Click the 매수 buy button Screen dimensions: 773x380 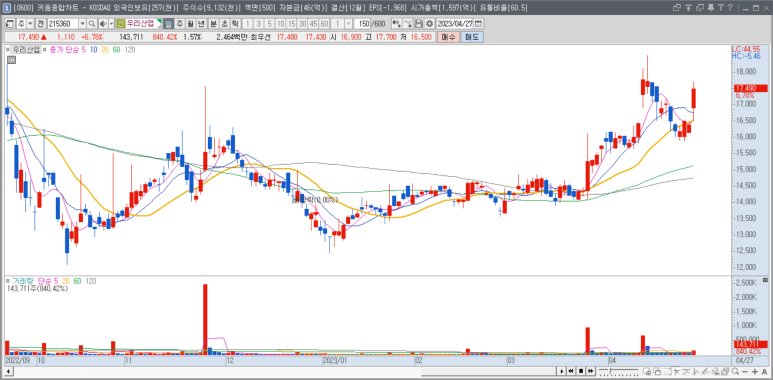448,37
